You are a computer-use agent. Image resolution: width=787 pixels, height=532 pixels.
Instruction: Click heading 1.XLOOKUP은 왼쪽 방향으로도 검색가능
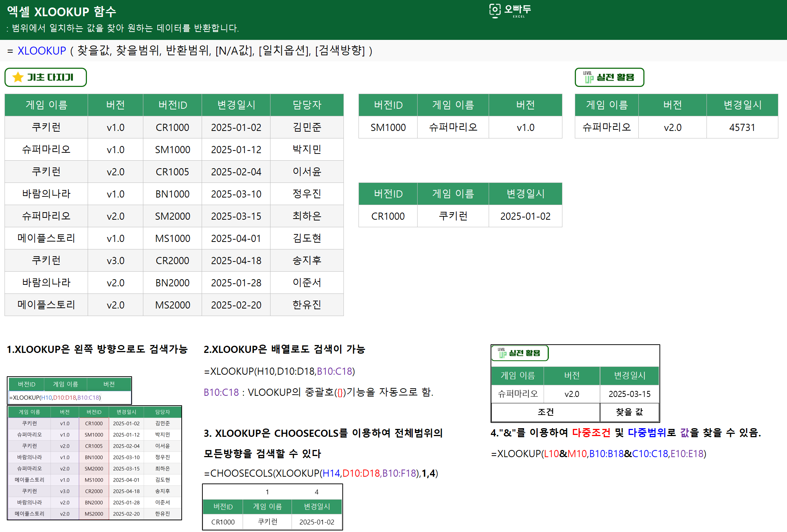point(97,349)
